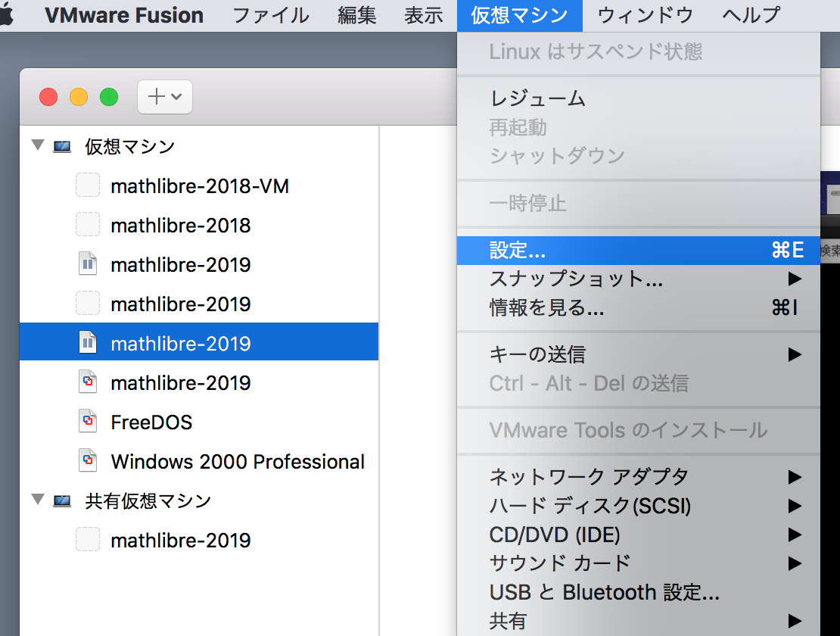Choose 設定... from the menu

click(639, 250)
